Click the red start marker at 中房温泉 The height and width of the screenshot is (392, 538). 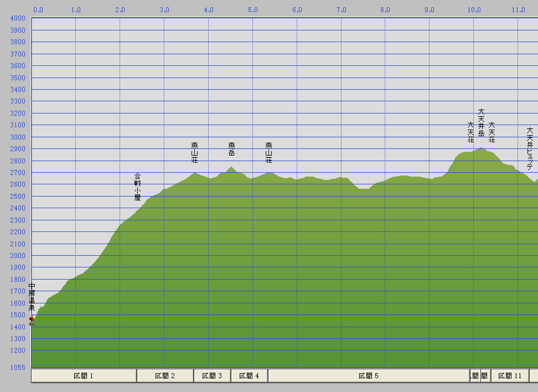[32, 319]
